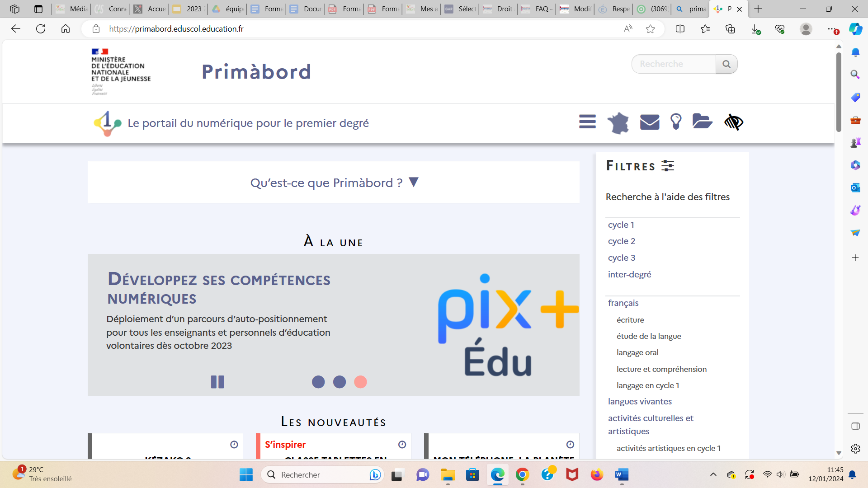The height and width of the screenshot is (488, 868).
Task: Select the écriture sub-filter
Action: click(x=630, y=319)
